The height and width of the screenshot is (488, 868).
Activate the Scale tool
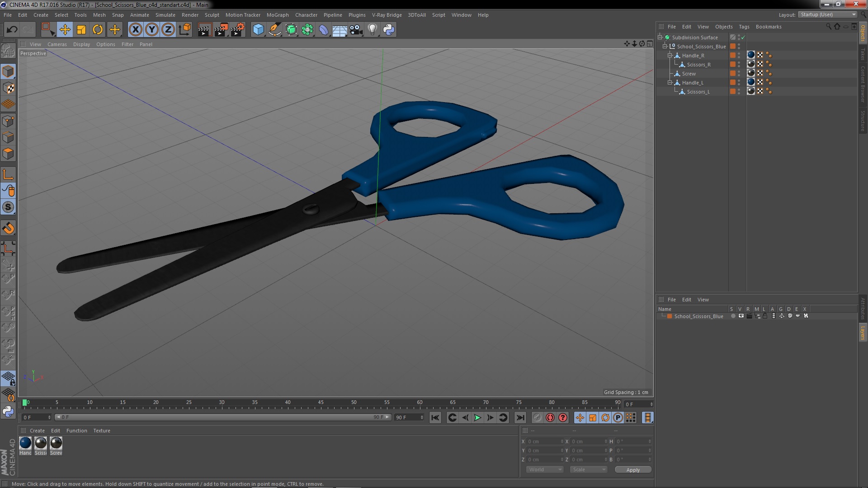(x=81, y=30)
